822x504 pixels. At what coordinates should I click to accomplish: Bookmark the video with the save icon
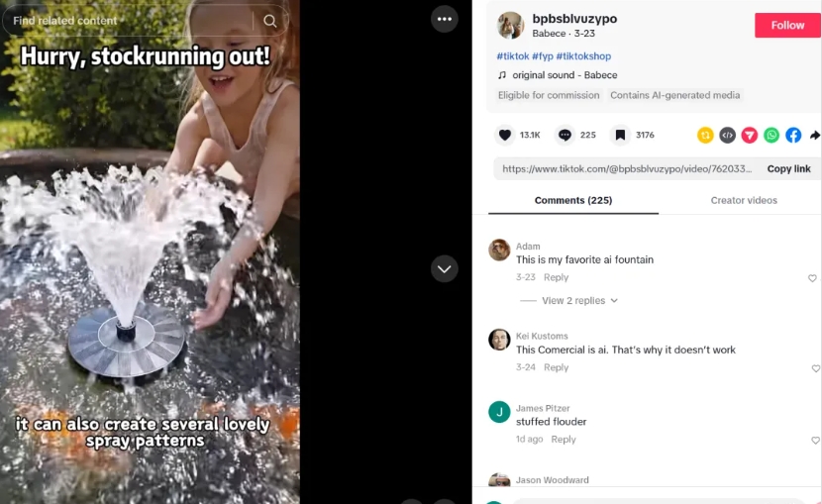point(620,136)
